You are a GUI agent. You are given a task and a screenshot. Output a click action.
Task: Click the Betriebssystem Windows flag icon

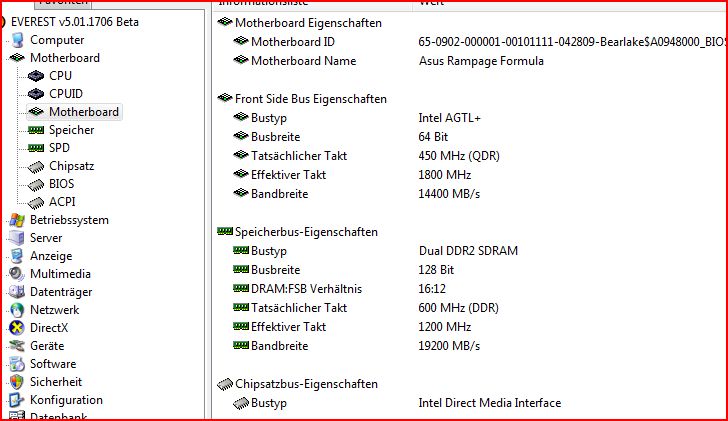[17, 220]
